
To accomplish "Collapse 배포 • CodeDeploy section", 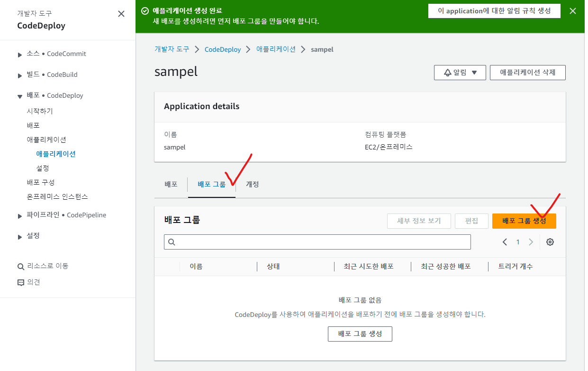I will 19,96.
